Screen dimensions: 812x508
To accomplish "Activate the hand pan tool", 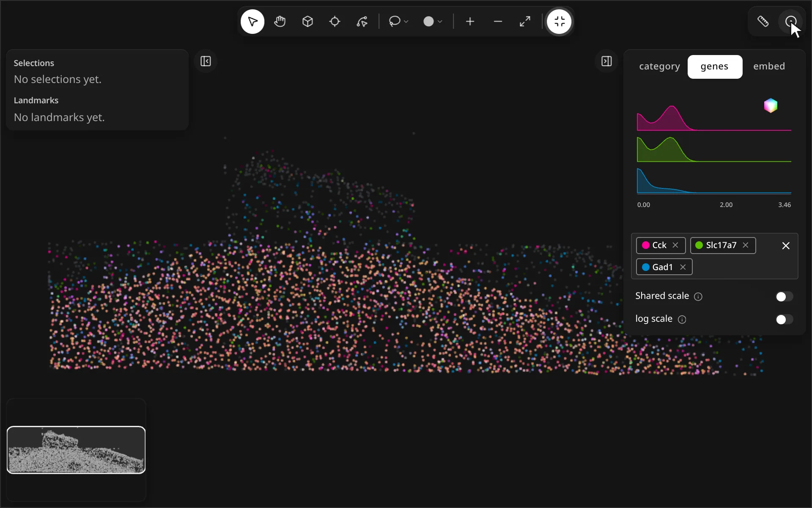I will (x=280, y=22).
